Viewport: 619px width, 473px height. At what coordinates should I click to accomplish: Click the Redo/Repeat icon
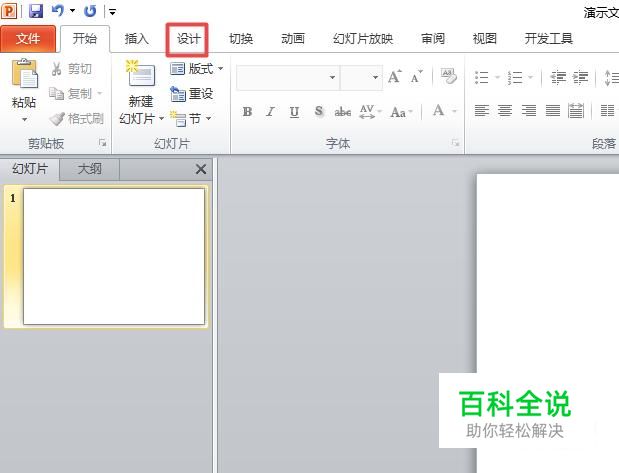coord(90,11)
